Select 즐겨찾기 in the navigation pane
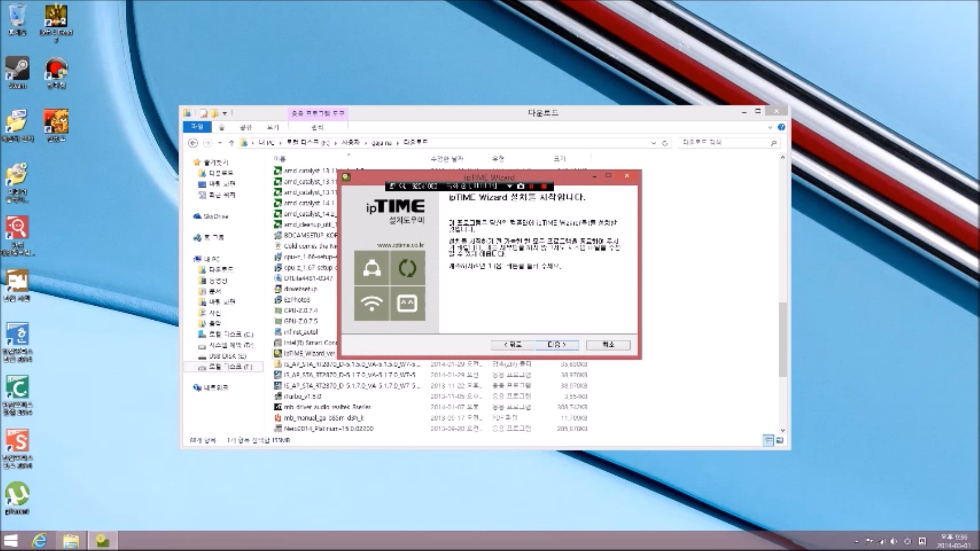The height and width of the screenshot is (551, 980). tap(216, 163)
